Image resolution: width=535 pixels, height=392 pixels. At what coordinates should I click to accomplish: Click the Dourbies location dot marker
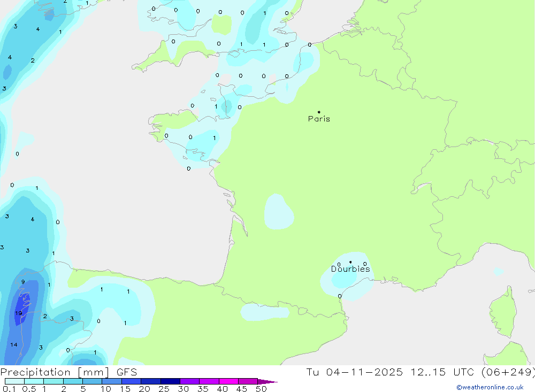pyautogui.click(x=350, y=262)
